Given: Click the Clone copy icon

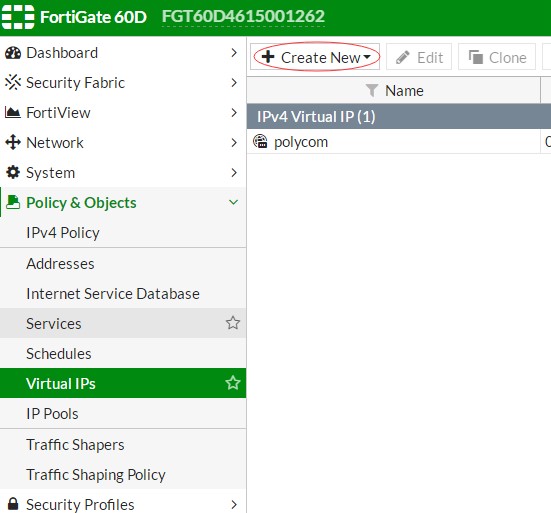Looking at the screenshot, I should (476, 57).
